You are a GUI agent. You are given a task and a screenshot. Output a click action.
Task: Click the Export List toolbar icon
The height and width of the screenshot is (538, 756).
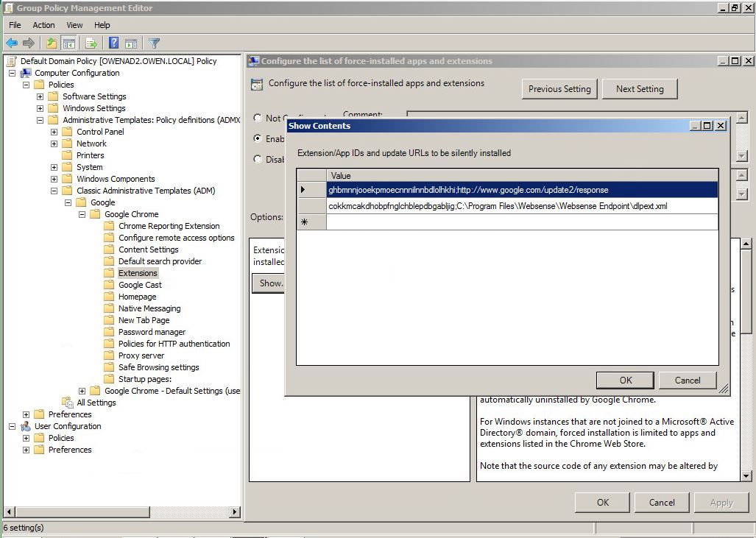click(x=91, y=43)
